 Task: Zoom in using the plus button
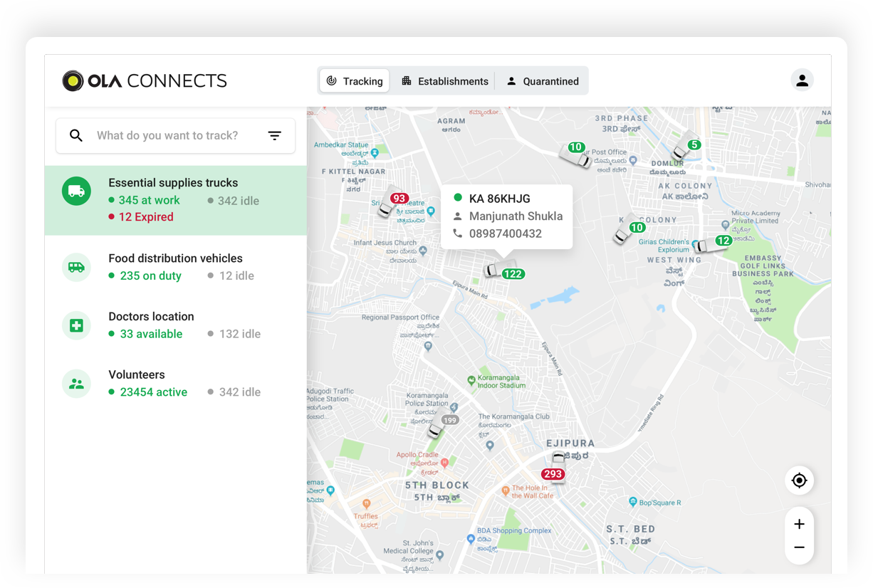(x=799, y=523)
